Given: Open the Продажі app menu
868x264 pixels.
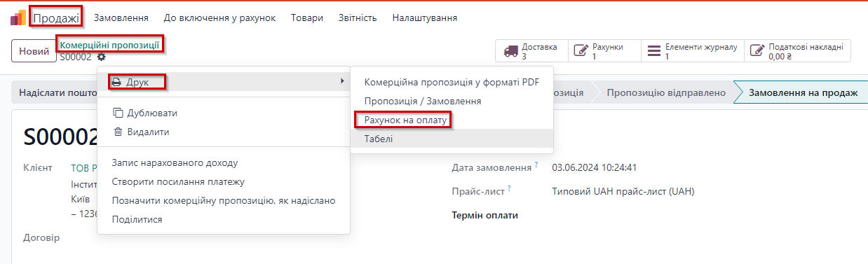Looking at the screenshot, I should pos(56,18).
